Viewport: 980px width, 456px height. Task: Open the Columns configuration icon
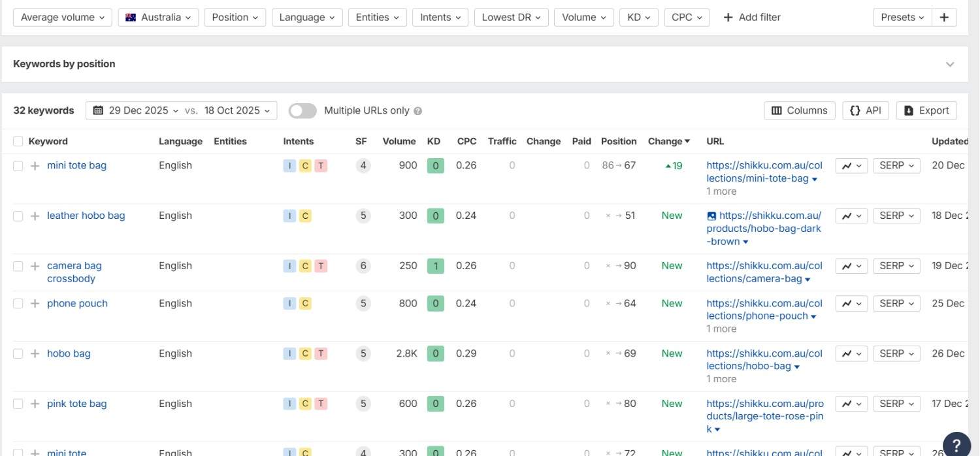coord(779,110)
